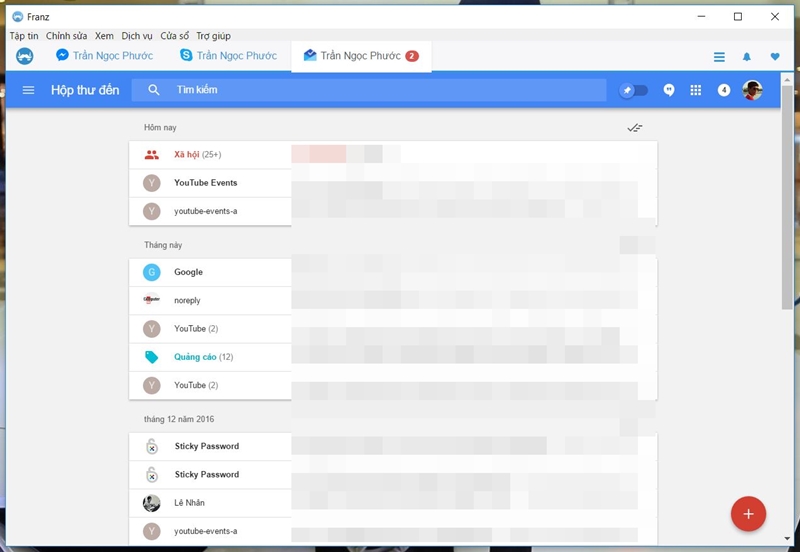Image resolution: width=800 pixels, height=552 pixels.
Task: Click the vertical scrollbar thumb
Action: (x=786, y=196)
